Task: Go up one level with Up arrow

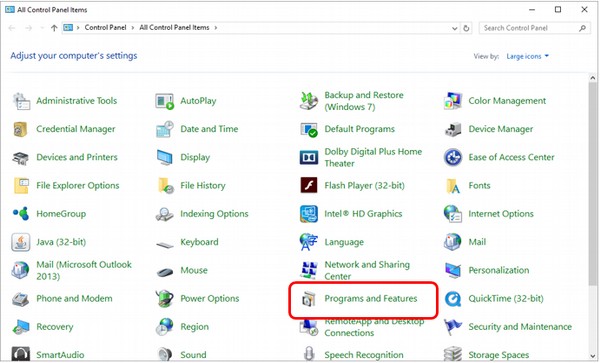Action: tap(54, 28)
